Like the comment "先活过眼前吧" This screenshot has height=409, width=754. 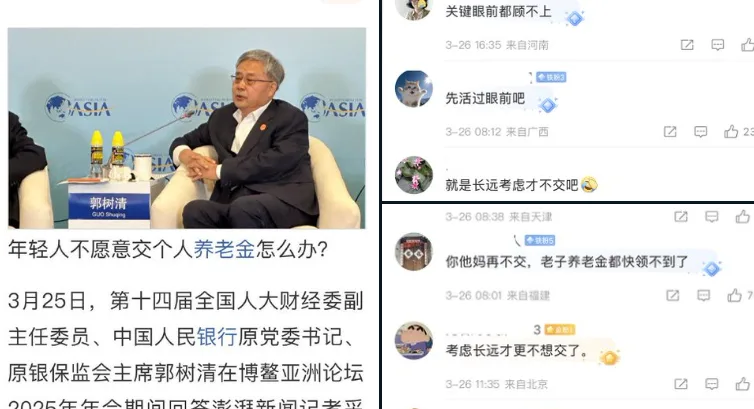(731, 131)
